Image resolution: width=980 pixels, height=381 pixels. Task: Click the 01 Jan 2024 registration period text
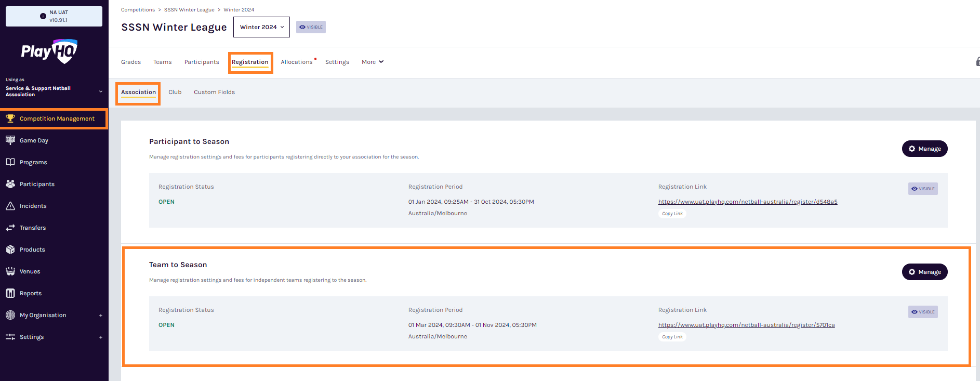471,202
